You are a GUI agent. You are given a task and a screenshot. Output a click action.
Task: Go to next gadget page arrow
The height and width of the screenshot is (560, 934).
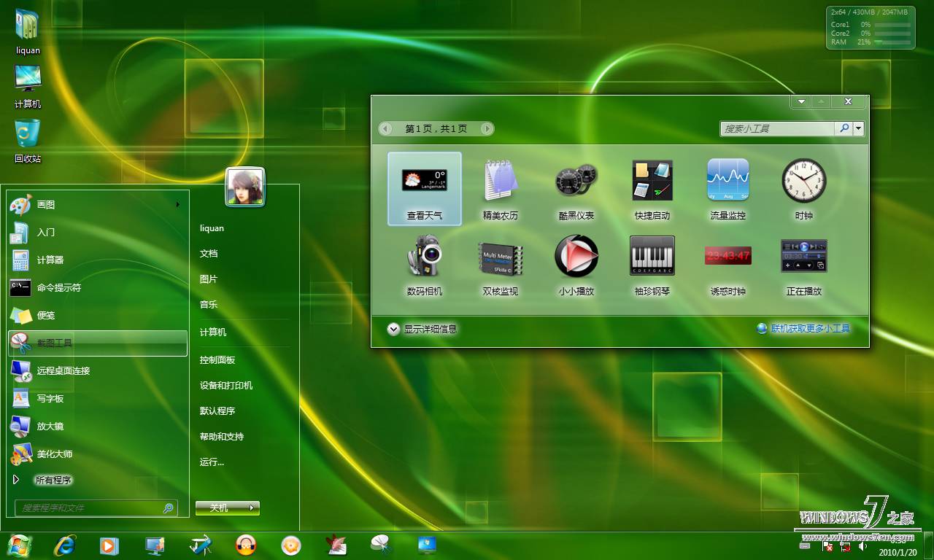click(487, 129)
